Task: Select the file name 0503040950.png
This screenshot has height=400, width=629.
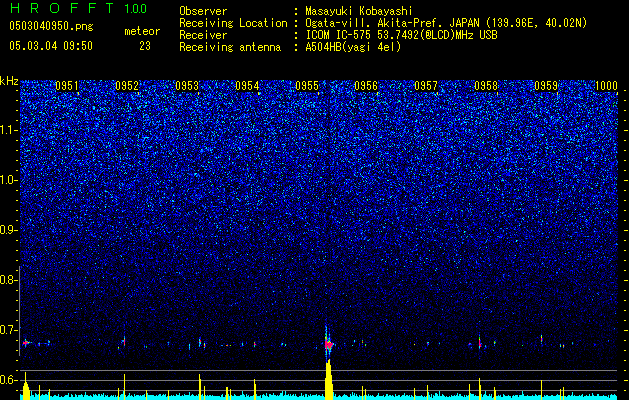Action: pyautogui.click(x=51, y=27)
